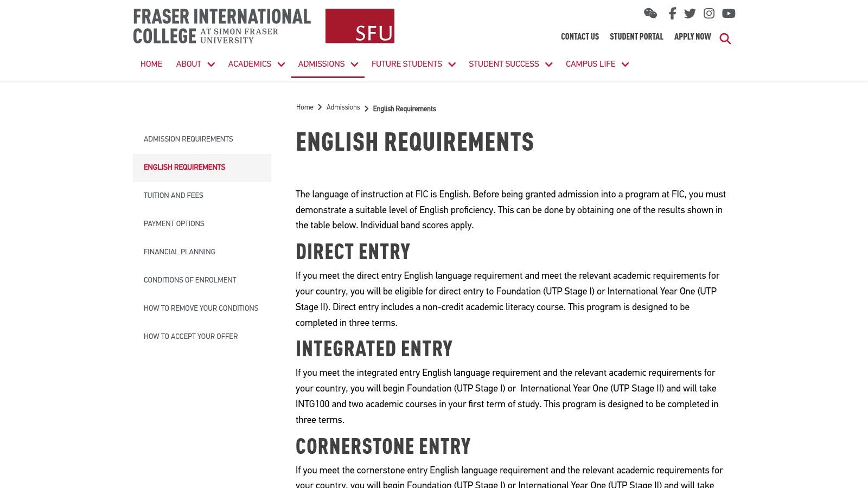This screenshot has width=868, height=488.
Task: Click the English Requirements breadcrumb text
Action: coord(404,109)
